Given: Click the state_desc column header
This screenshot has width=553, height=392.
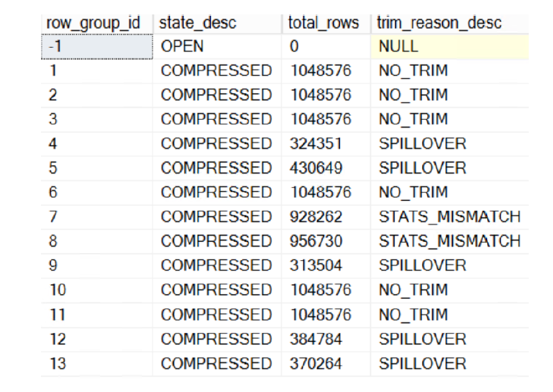Looking at the screenshot, I should [217, 24].
